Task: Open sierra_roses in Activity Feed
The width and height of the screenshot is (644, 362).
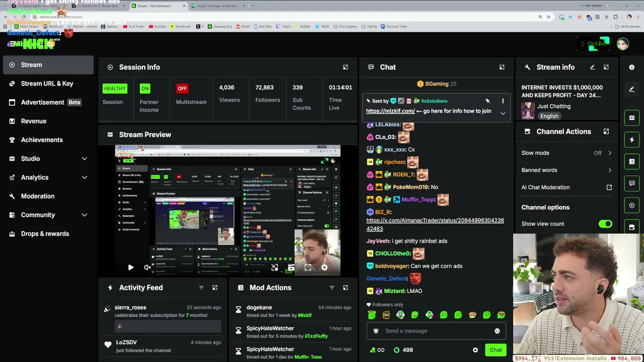Action: (130, 307)
